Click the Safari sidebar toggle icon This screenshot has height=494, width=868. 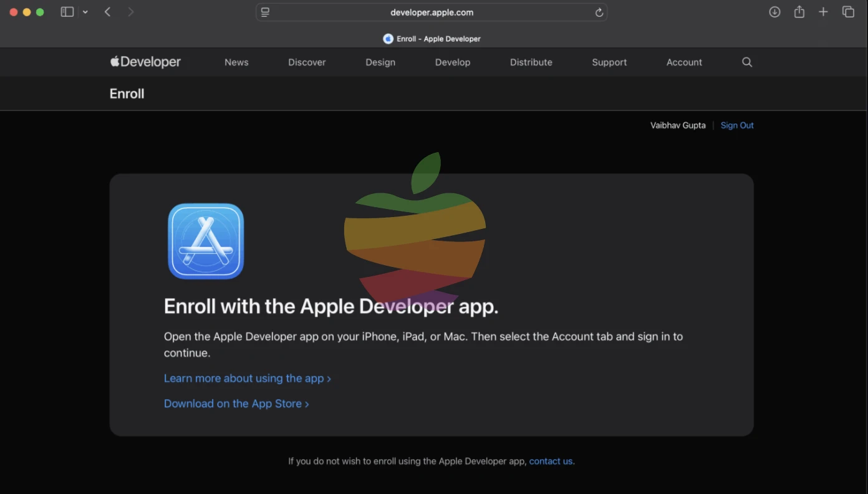[x=67, y=12]
